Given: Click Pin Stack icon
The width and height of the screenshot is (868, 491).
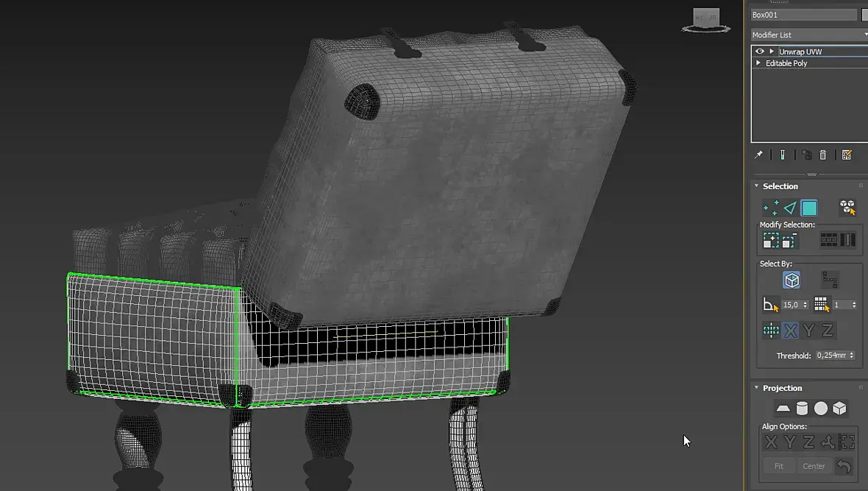Looking at the screenshot, I should pyautogui.click(x=758, y=155).
